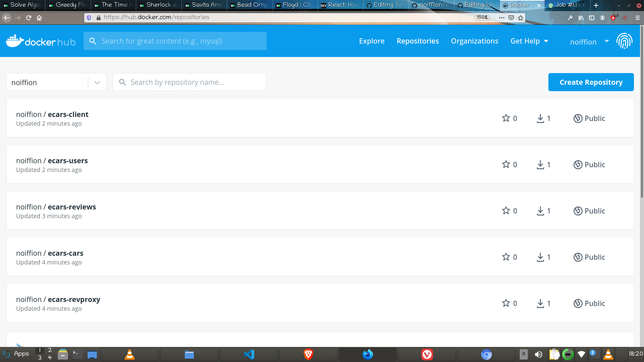Screen dimensions: 644x362
Task: Open the noiffion / ecars-reviews repository
Action: tap(56, 207)
